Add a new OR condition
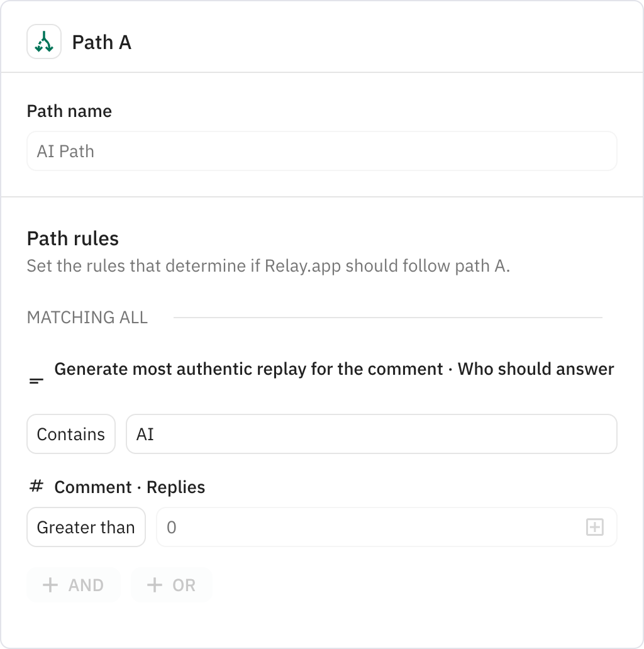This screenshot has height=649, width=644. [x=171, y=585]
